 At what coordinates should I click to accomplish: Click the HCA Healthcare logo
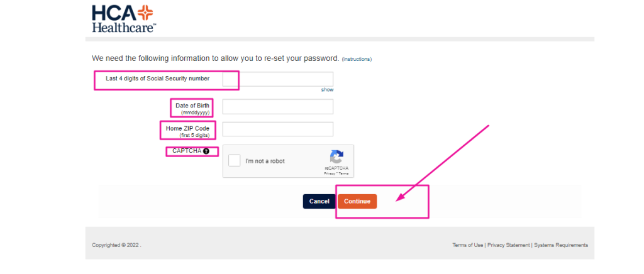[124, 19]
